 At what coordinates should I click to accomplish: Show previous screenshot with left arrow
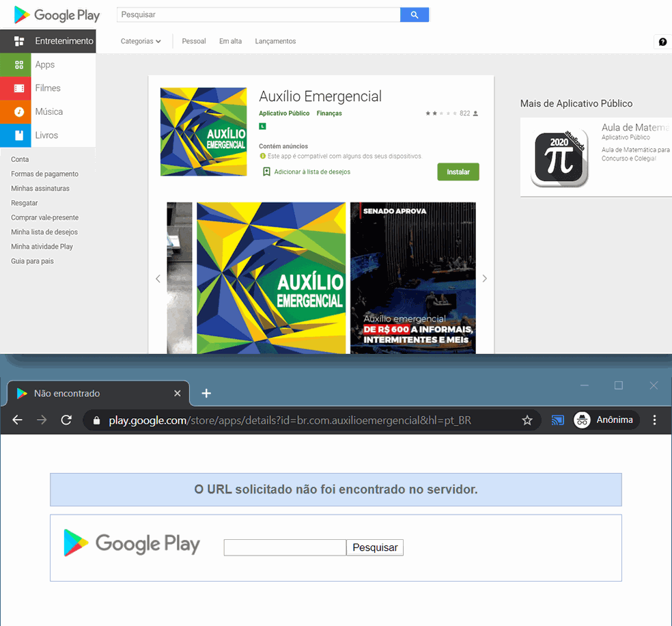point(158,279)
